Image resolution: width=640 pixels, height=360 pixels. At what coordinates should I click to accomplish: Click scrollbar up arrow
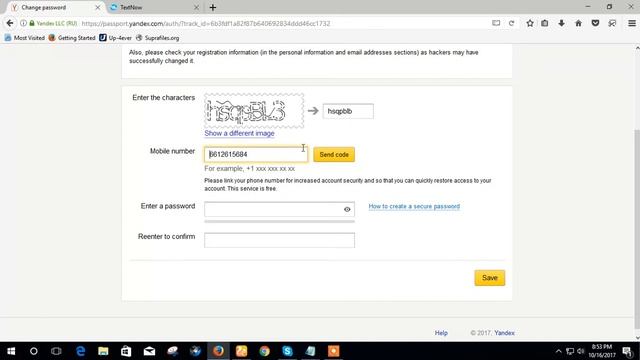pos(637,48)
